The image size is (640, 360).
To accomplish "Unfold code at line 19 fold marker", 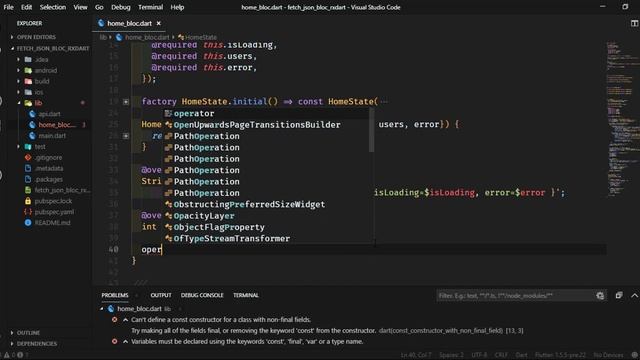I will [126, 102].
